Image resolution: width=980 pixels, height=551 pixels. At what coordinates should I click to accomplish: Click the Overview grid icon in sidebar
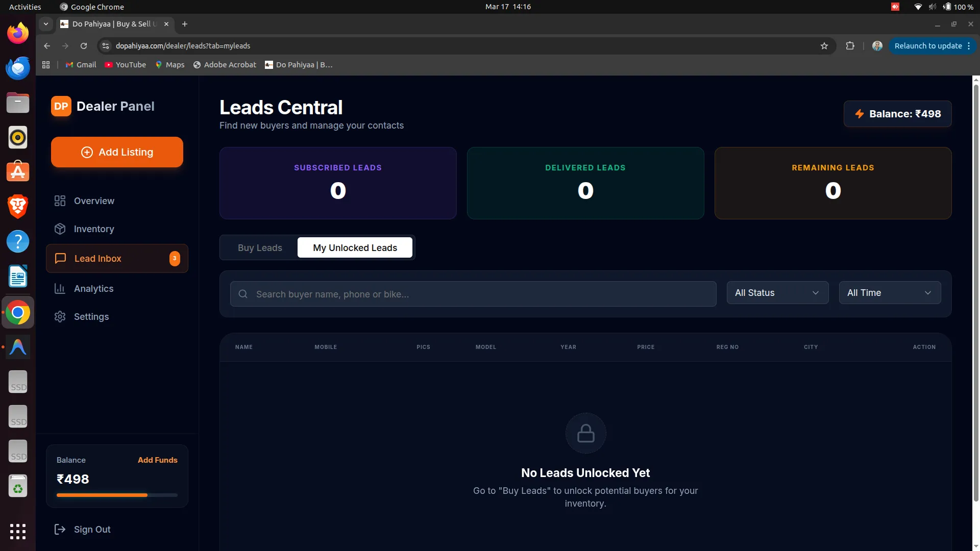(60, 201)
